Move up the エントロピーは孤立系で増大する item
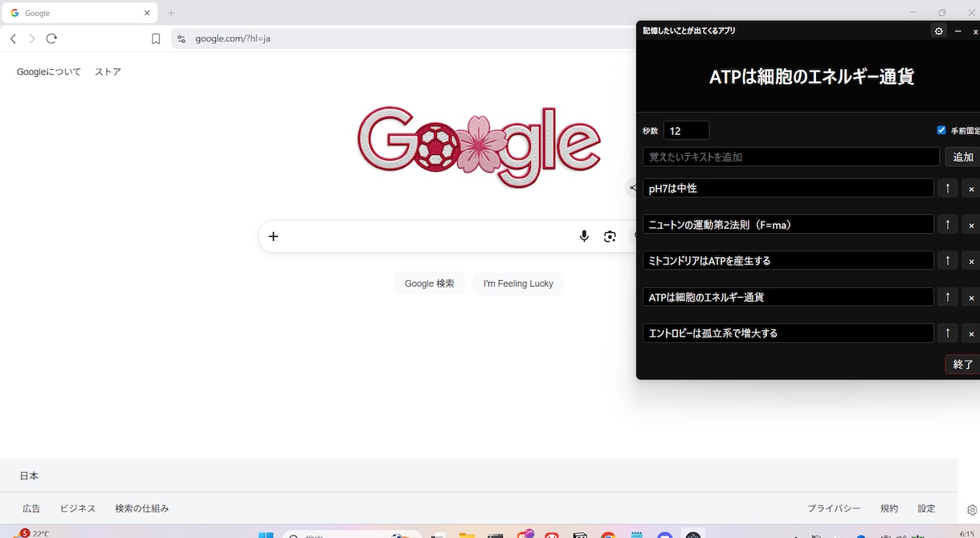980x538 pixels. coord(947,332)
